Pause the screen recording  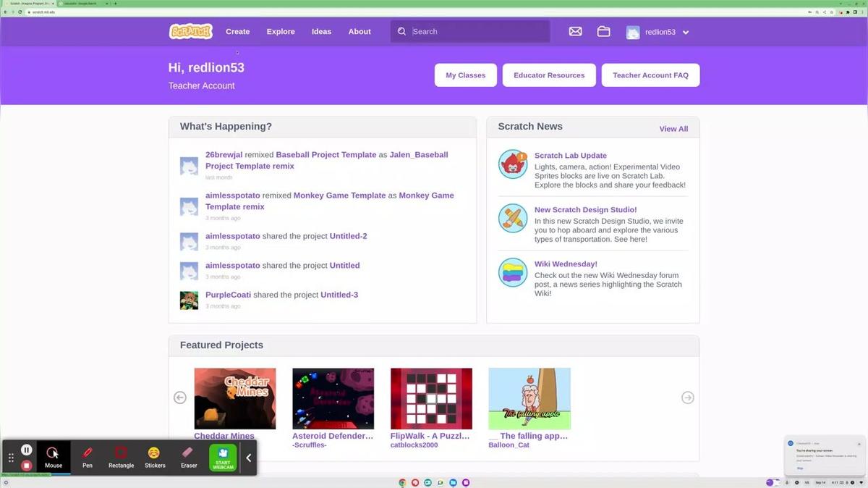coord(26,450)
